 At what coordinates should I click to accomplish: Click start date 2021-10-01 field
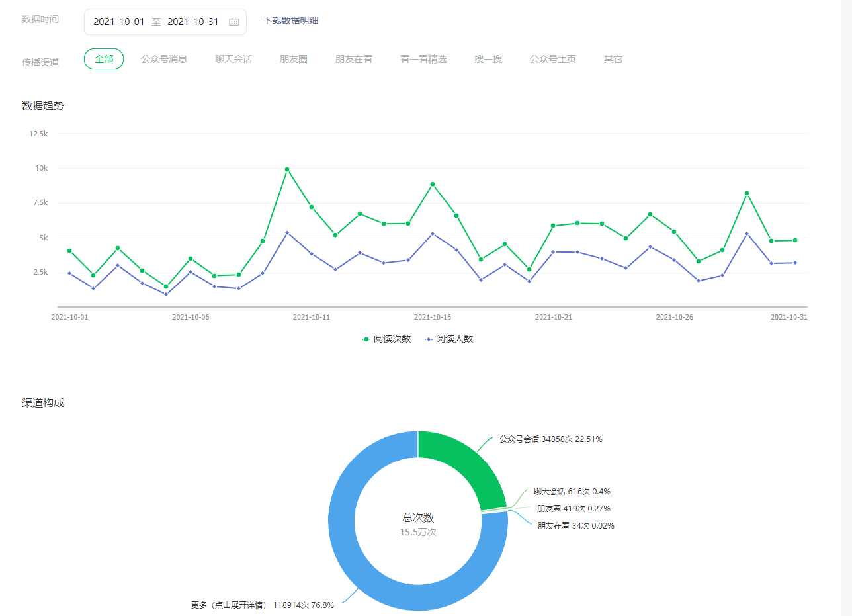coord(119,22)
